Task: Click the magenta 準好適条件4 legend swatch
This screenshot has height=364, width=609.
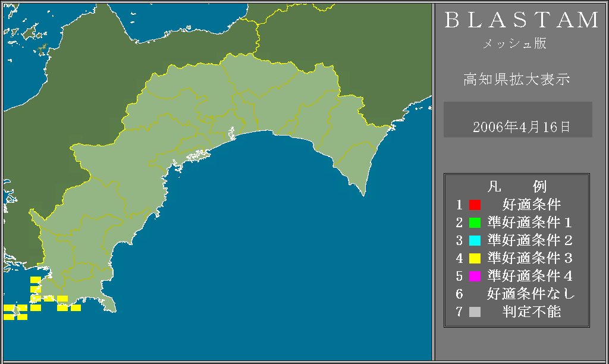Action: point(475,276)
